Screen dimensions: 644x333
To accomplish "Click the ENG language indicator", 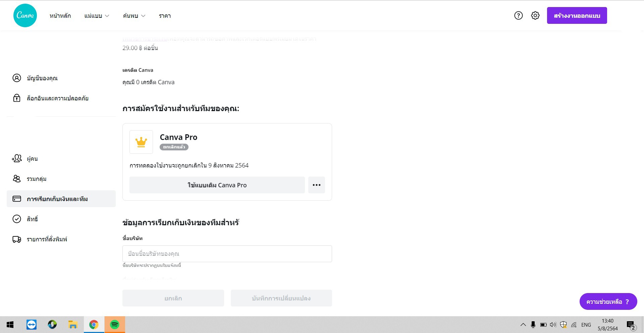I will click(586, 325).
